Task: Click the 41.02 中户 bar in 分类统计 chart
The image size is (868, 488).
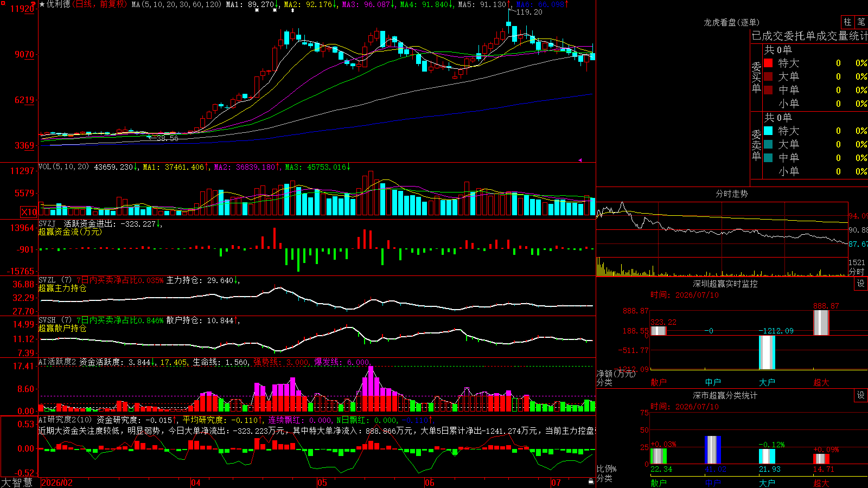Action: coord(713,450)
